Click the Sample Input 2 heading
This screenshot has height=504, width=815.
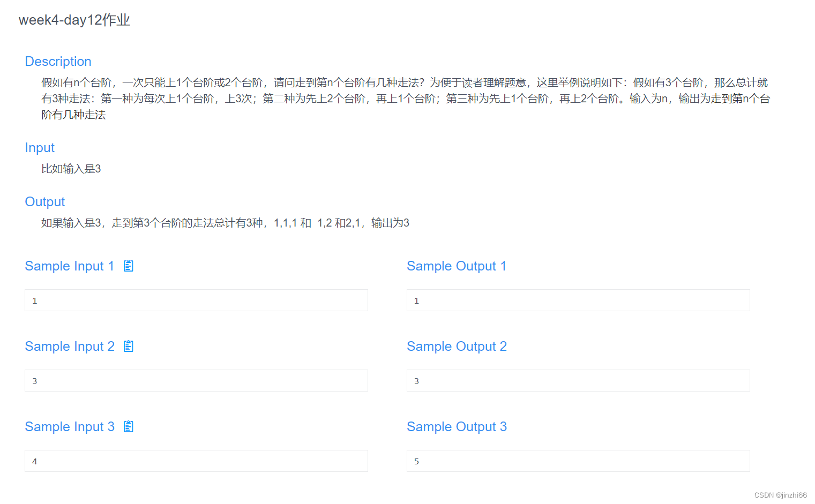click(70, 347)
